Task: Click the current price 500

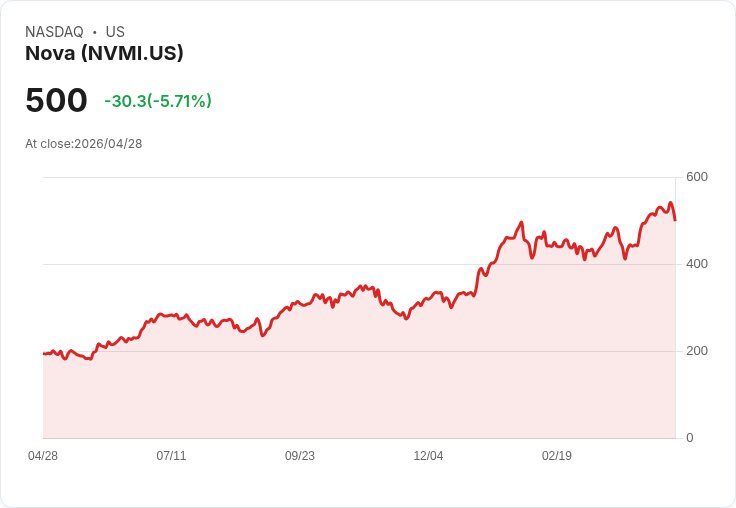Action: click(56, 100)
